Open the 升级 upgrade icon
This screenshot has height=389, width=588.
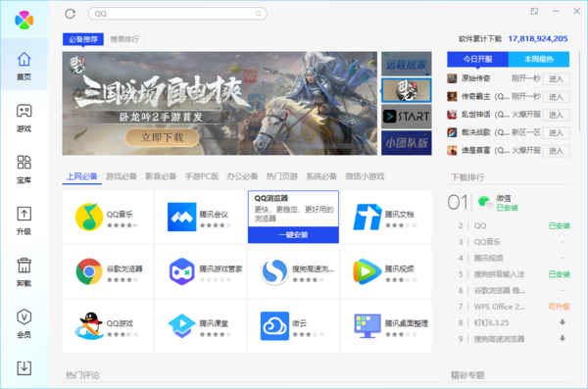point(24,215)
